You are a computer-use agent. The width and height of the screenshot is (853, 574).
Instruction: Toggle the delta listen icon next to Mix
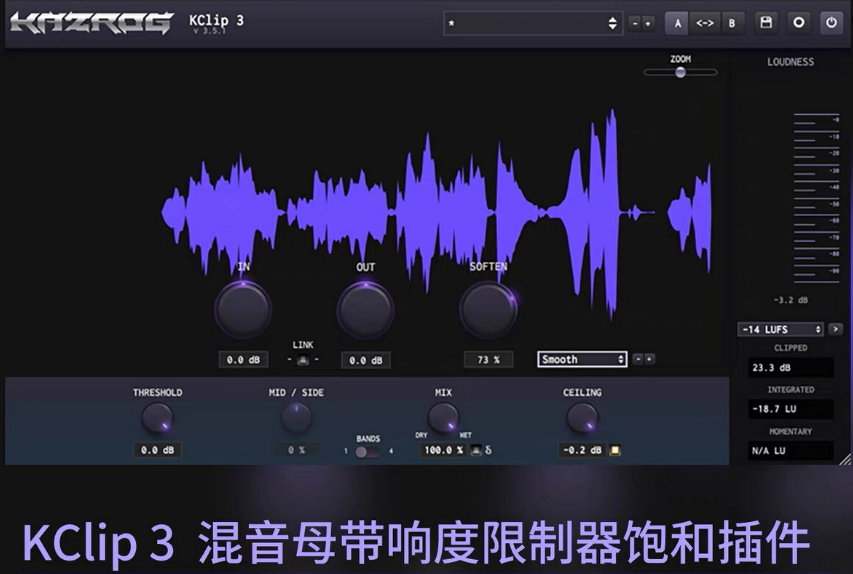(488, 450)
